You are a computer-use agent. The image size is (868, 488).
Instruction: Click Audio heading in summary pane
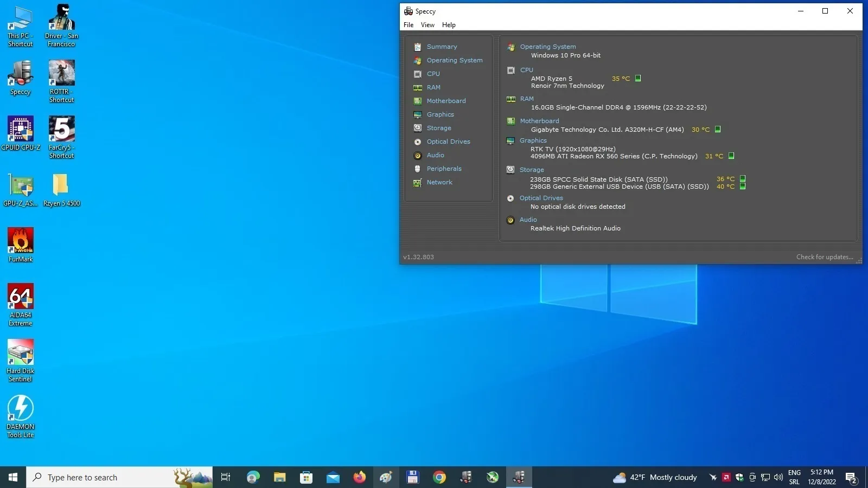tap(528, 220)
